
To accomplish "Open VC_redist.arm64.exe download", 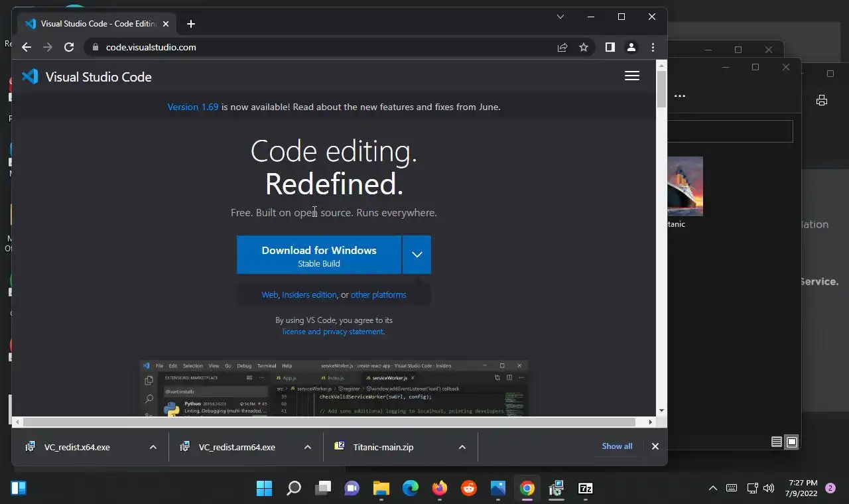I will point(237,447).
